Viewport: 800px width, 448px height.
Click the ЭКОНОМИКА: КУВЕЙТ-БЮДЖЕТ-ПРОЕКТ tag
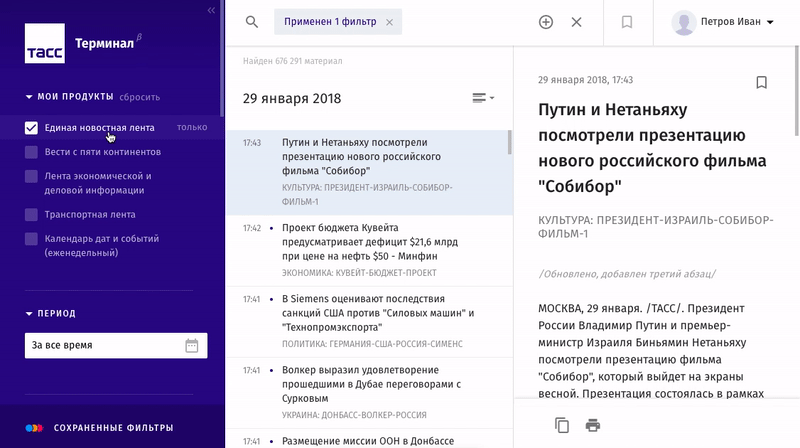tap(359, 273)
